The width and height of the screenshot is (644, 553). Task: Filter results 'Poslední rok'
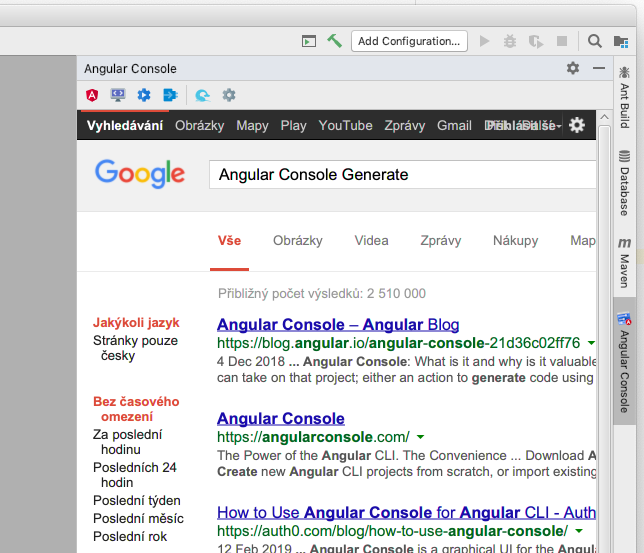[130, 536]
